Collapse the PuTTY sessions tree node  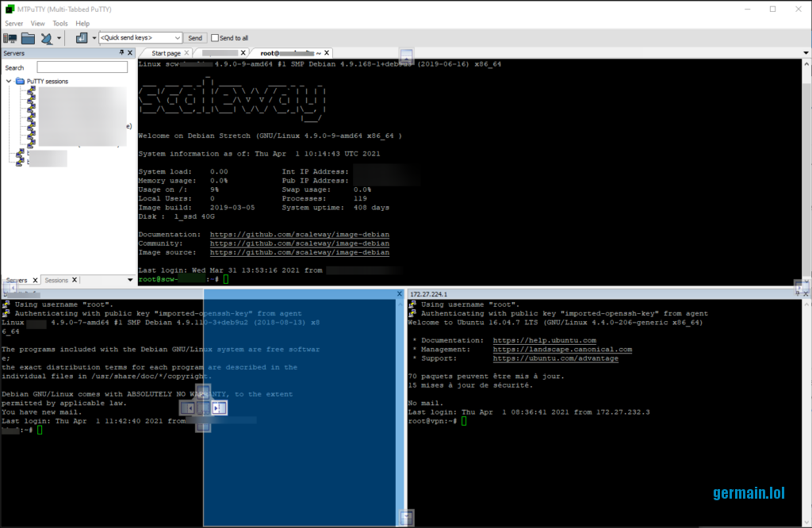tap(9, 81)
